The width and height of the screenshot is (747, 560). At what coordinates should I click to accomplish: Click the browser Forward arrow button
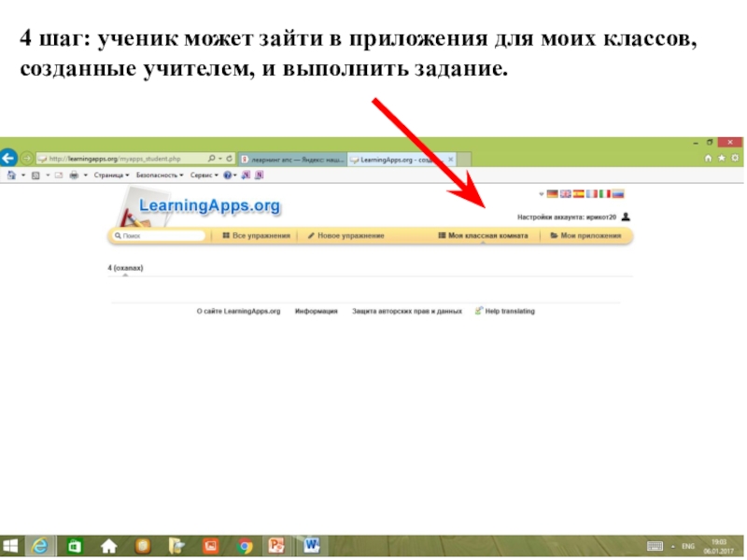pyautogui.click(x=27, y=158)
